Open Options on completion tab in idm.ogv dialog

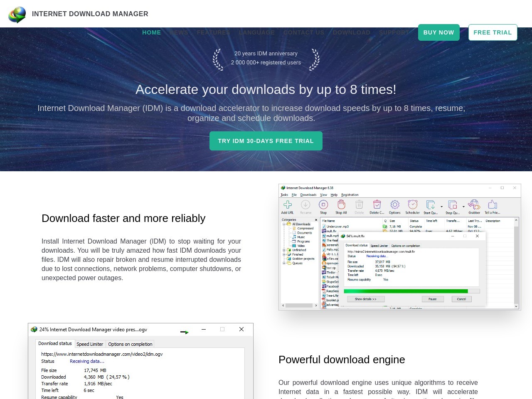(130, 344)
